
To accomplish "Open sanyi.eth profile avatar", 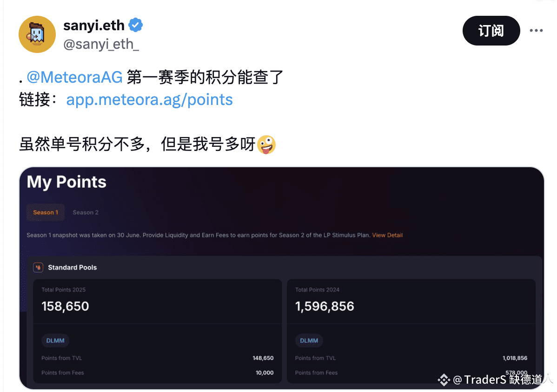I will tap(37, 34).
